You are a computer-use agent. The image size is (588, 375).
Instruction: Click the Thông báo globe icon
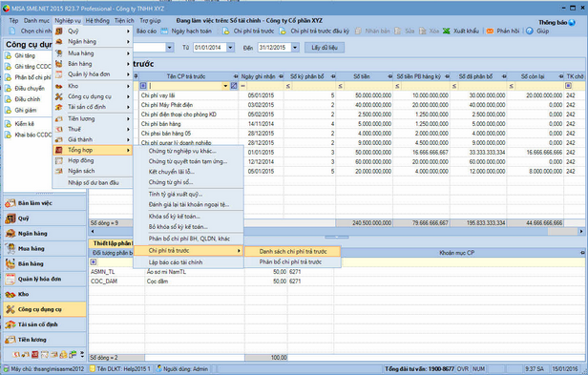click(x=572, y=23)
